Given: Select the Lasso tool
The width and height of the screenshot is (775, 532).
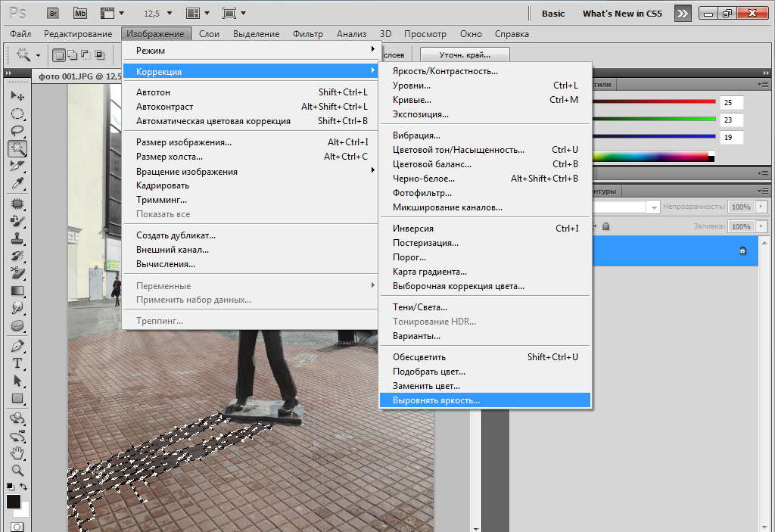Looking at the screenshot, I should 17,131.
